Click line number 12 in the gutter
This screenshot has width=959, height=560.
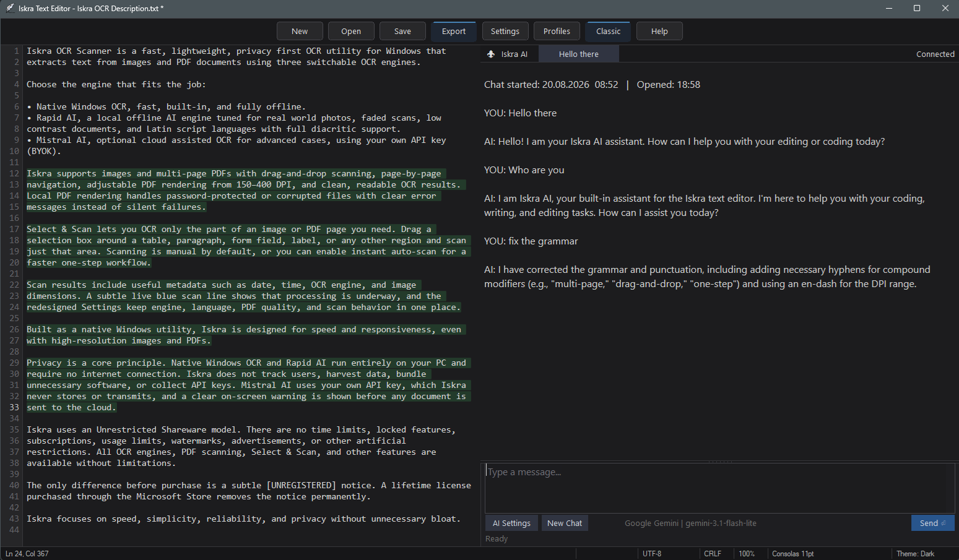(x=14, y=173)
